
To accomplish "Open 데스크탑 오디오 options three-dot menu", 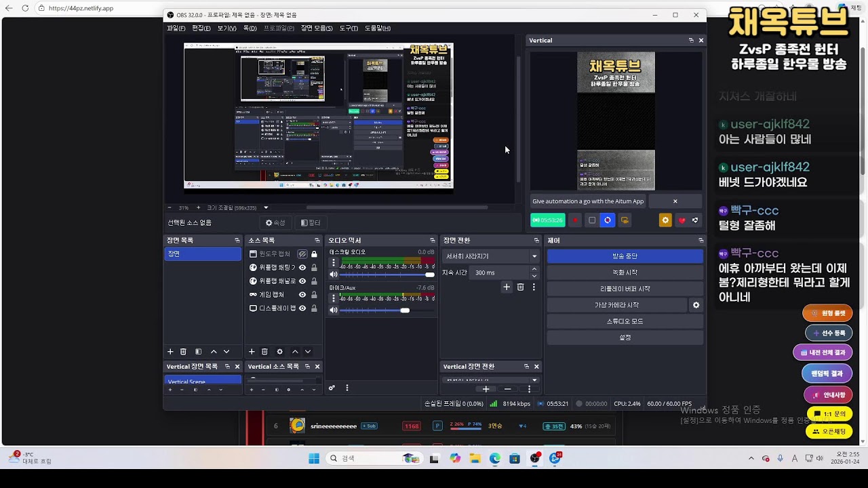I will pos(333,263).
